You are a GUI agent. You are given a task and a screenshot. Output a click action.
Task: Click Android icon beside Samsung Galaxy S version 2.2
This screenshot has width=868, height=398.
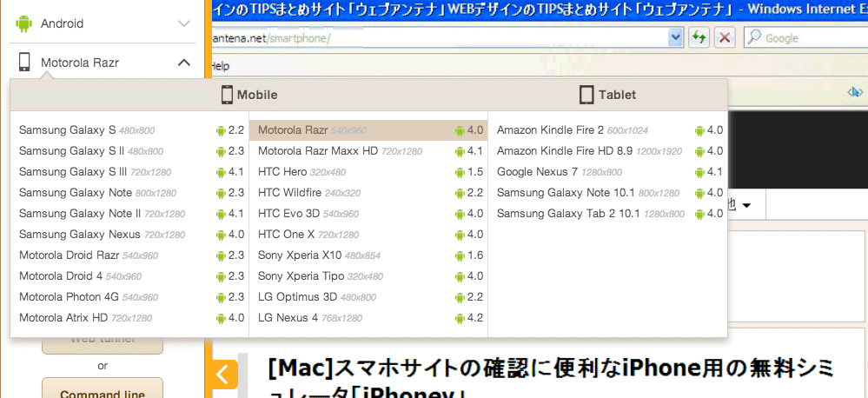tap(221, 131)
